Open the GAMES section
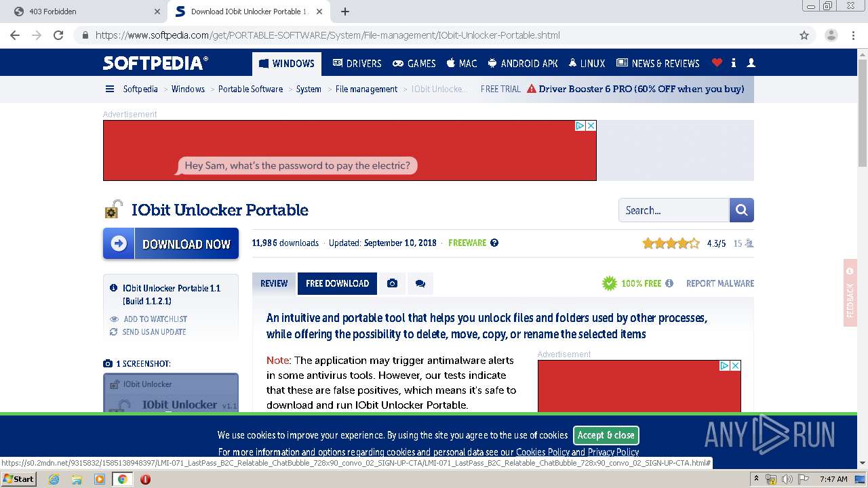The image size is (868, 488). 414,63
